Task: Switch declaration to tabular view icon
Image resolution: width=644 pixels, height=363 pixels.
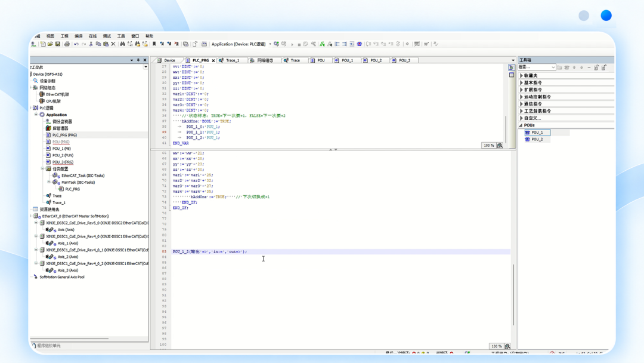Action: tap(512, 75)
